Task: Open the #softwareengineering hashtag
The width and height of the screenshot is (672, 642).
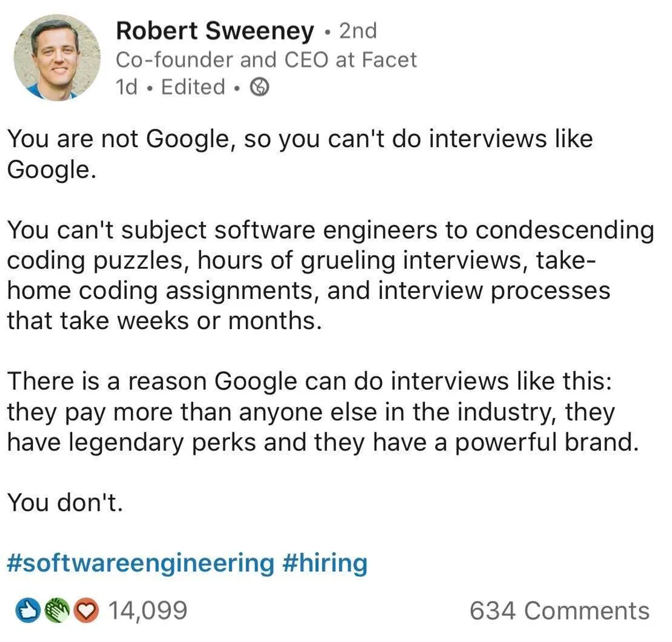Action: (141, 563)
